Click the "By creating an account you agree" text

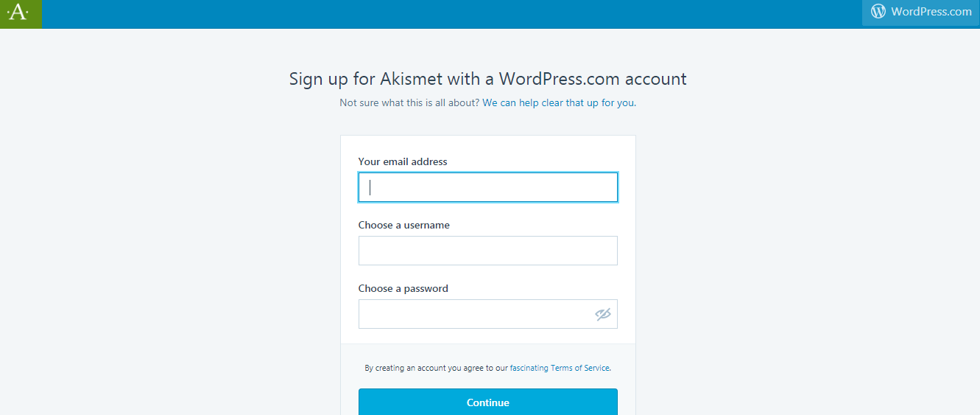(x=436, y=368)
